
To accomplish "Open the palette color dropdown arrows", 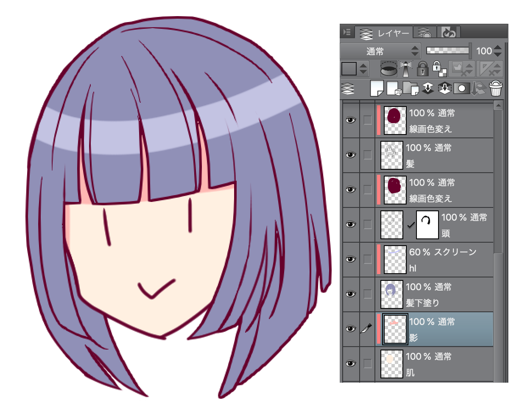I will click(364, 69).
